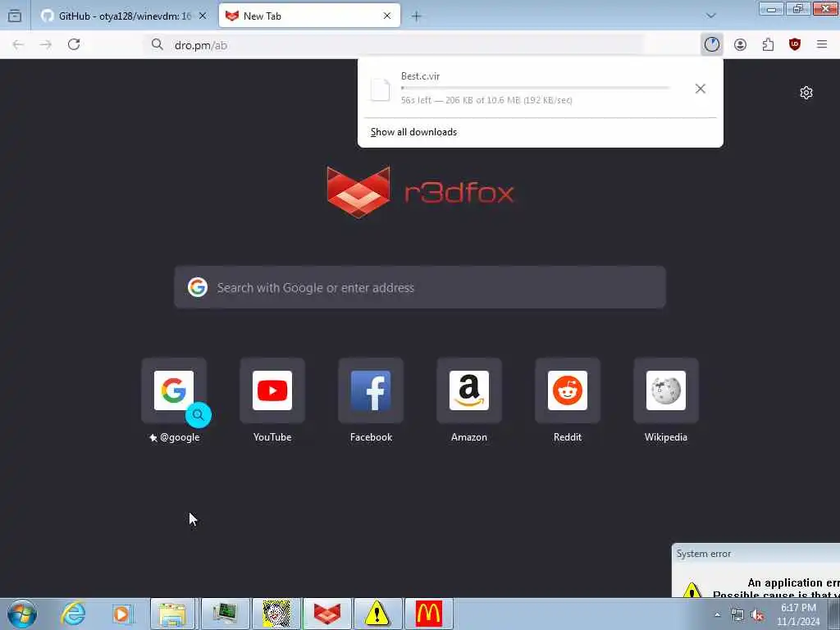Cancel the Best.c.vir download

tap(701, 89)
